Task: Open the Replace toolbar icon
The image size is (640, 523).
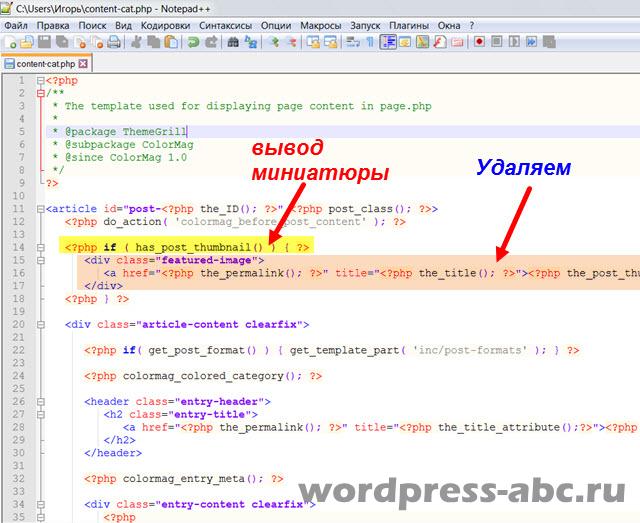Action: pyautogui.click(x=251, y=42)
